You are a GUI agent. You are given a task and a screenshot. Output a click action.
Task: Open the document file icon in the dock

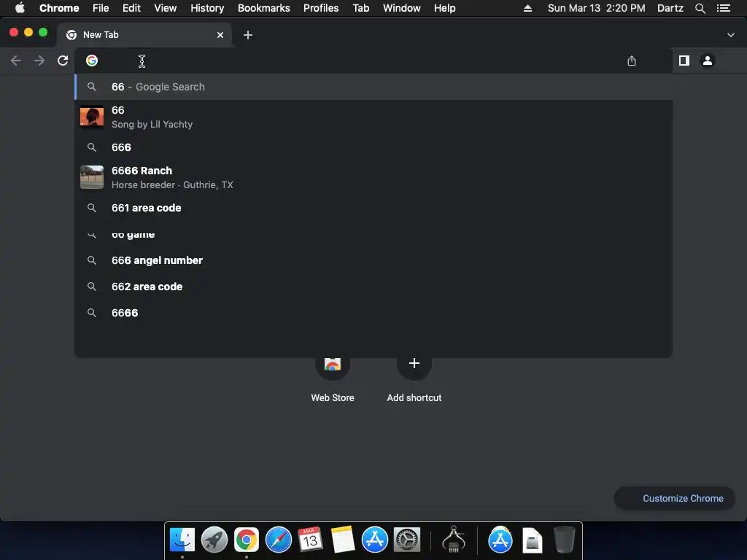[532, 541]
